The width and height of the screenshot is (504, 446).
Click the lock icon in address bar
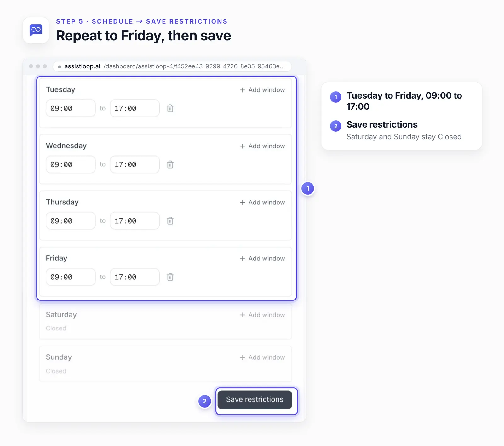click(60, 66)
